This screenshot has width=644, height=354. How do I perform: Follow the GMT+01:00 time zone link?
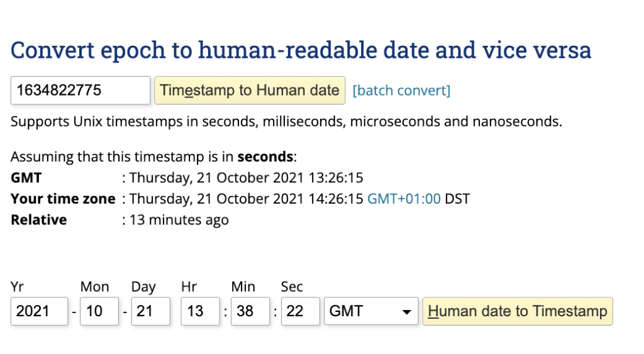[404, 199]
